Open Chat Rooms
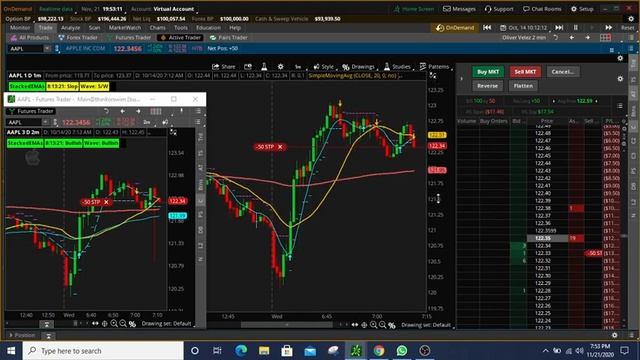Image resolution: width=640 pixels, height=360 pixels. pyautogui.click(x=542, y=9)
